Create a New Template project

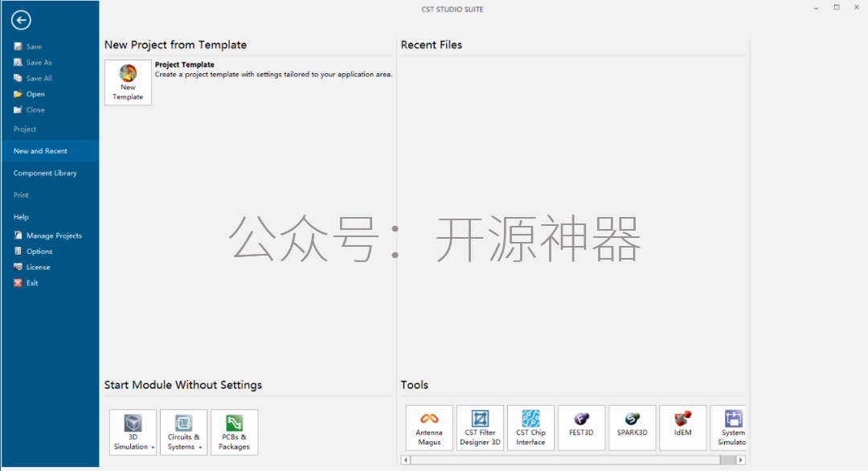pyautogui.click(x=128, y=83)
